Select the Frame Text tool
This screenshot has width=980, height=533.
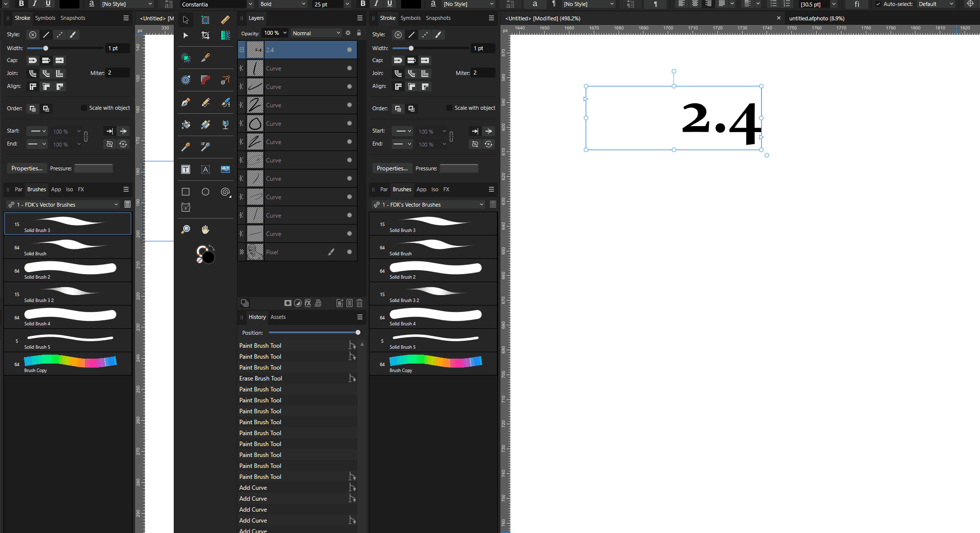tap(186, 169)
